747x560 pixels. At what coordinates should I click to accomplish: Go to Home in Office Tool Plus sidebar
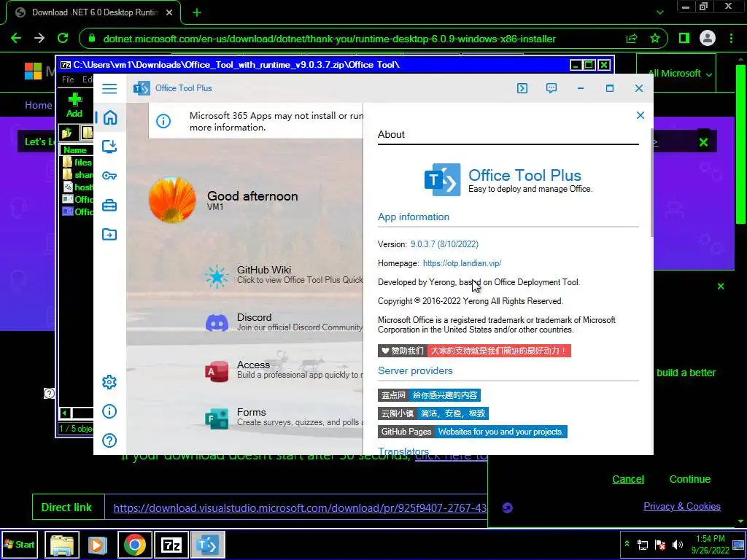click(x=110, y=117)
